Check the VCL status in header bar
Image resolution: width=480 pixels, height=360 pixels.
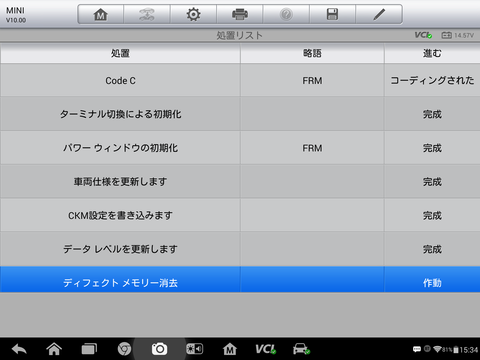423,35
